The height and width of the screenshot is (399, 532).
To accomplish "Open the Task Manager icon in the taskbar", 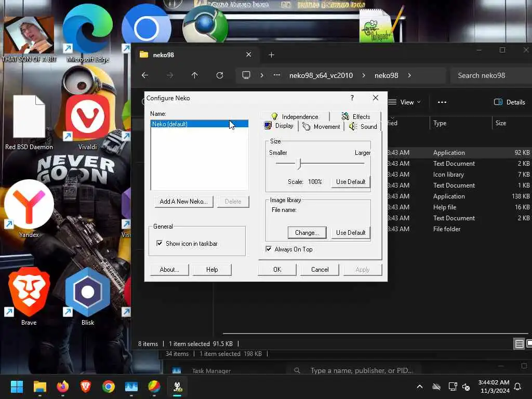I will (131, 387).
